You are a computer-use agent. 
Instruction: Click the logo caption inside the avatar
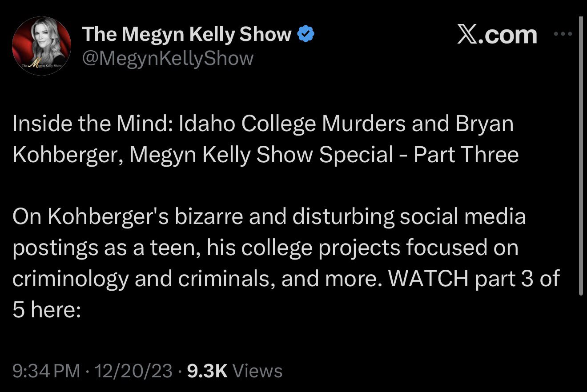click(41, 65)
